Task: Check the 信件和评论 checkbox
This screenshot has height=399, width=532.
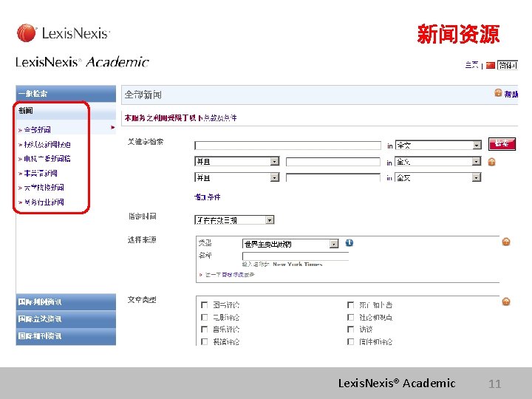Action: [350, 341]
